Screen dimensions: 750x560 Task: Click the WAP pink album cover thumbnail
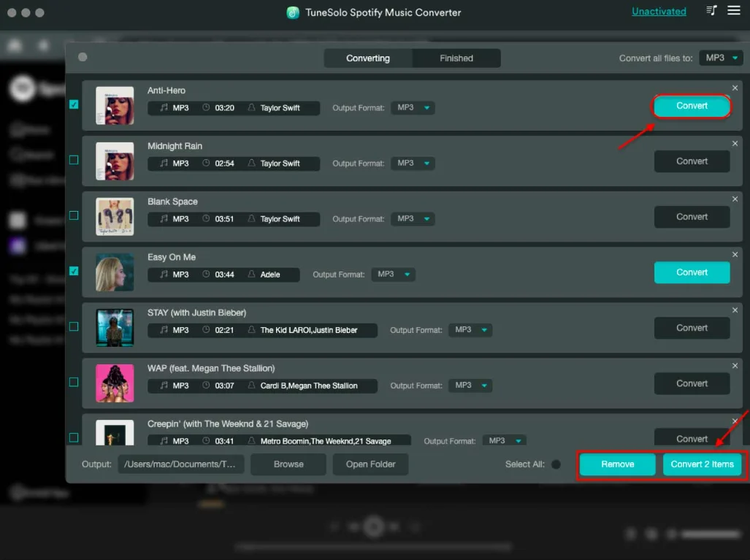click(x=115, y=383)
